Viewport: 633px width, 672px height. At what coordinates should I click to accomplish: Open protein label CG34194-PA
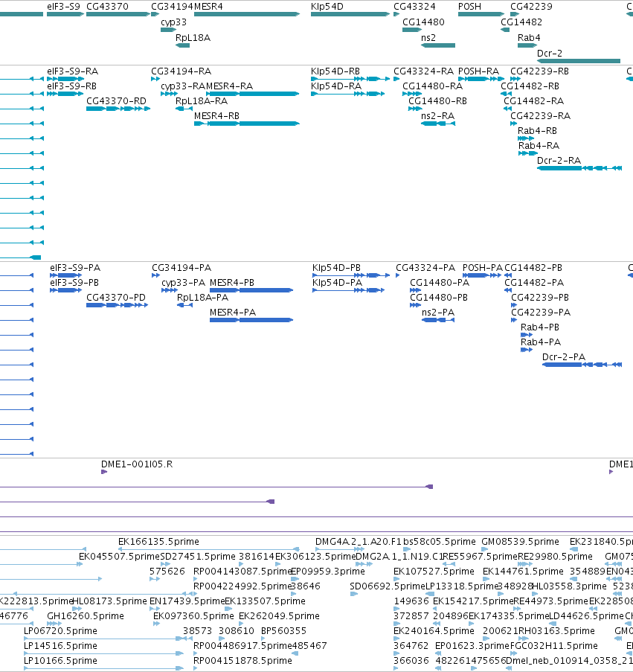pyautogui.click(x=181, y=268)
